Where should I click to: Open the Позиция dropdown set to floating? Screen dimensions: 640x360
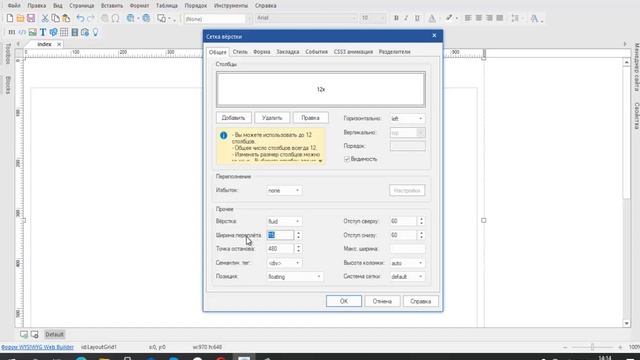[294, 277]
